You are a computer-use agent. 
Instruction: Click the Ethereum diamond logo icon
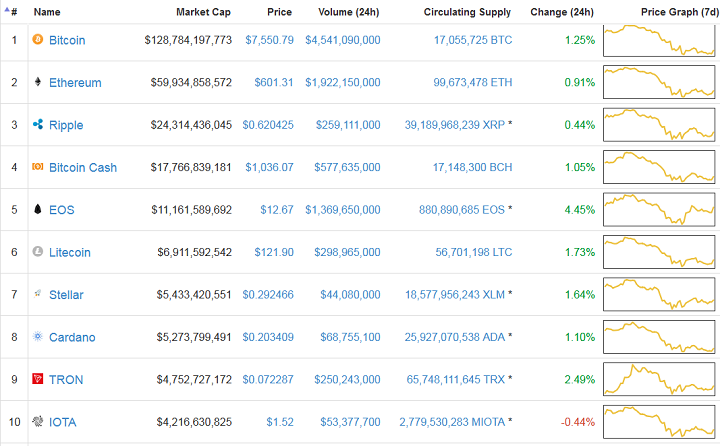tap(38, 82)
